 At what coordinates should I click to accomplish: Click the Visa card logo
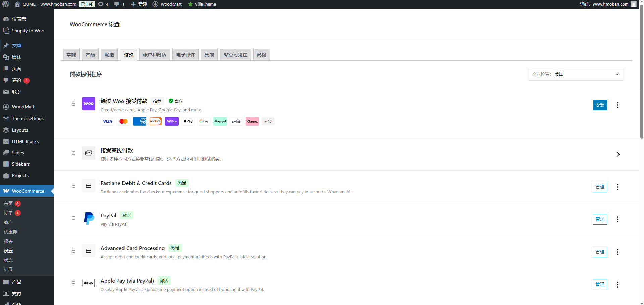107,121
